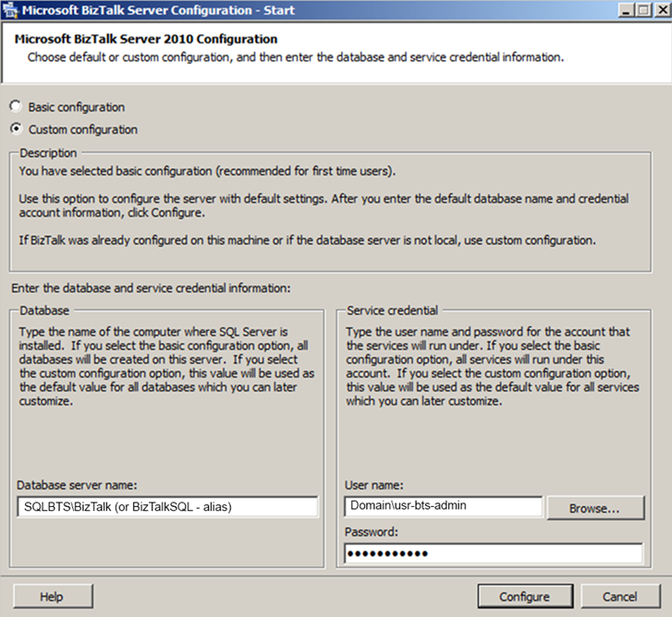Close the BizTalk Server Configuration window
This screenshot has height=617, width=672.
pos(658,10)
